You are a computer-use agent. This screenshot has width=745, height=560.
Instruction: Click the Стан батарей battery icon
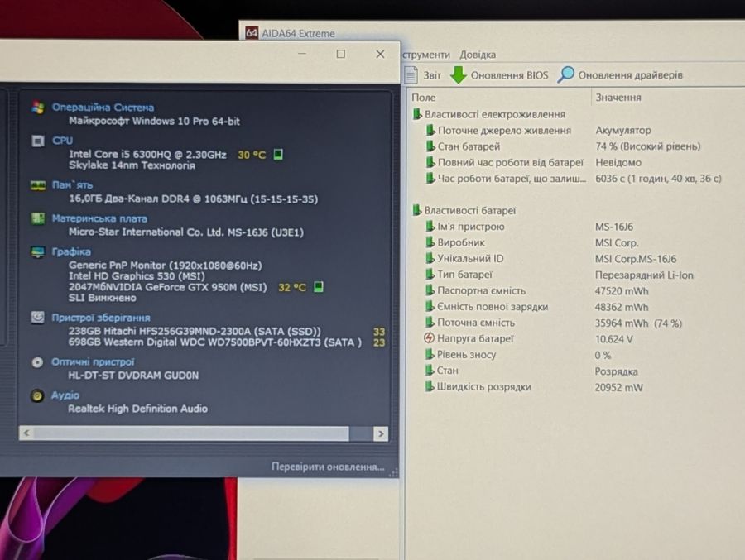click(x=430, y=146)
